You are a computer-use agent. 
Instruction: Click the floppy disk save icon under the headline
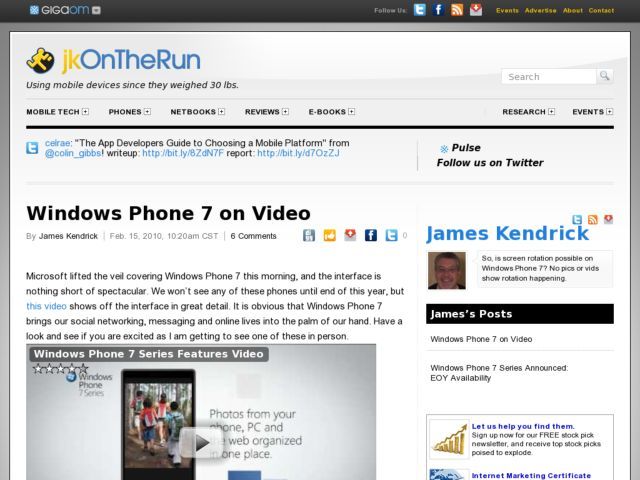(x=309, y=235)
